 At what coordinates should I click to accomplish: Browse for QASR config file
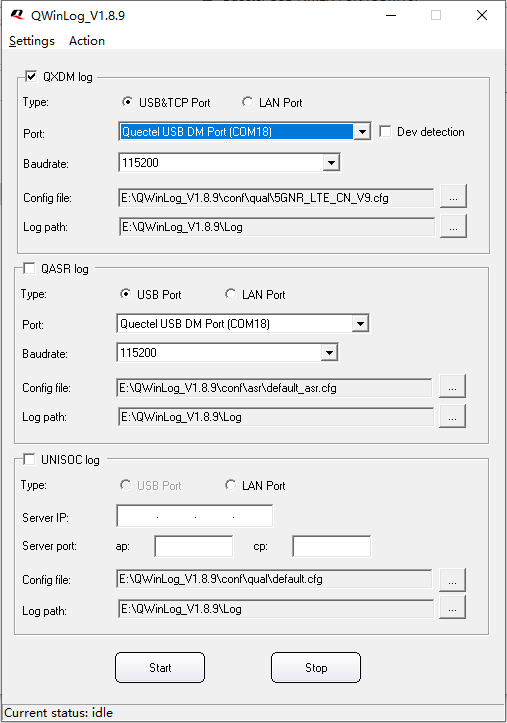452,386
